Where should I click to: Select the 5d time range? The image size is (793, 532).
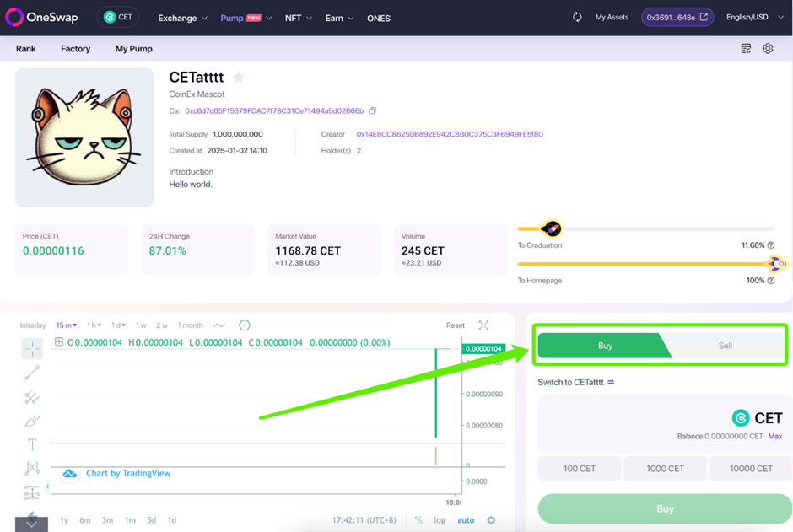tap(151, 520)
